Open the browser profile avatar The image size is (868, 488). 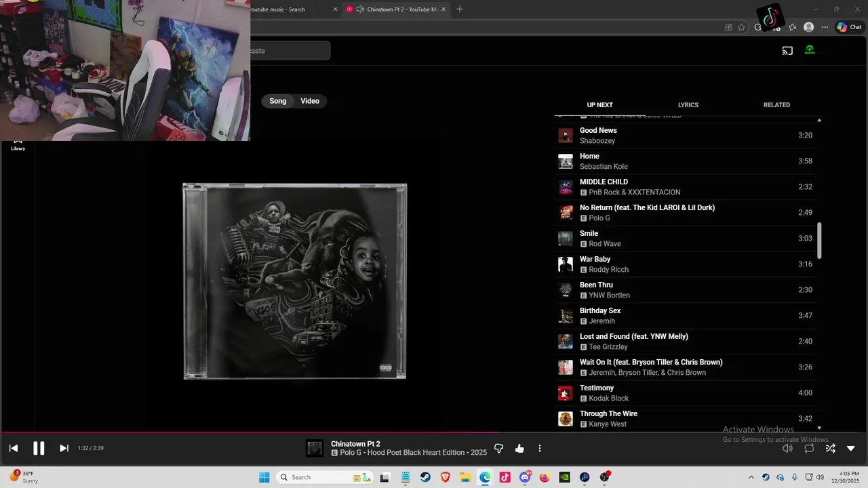point(808,27)
